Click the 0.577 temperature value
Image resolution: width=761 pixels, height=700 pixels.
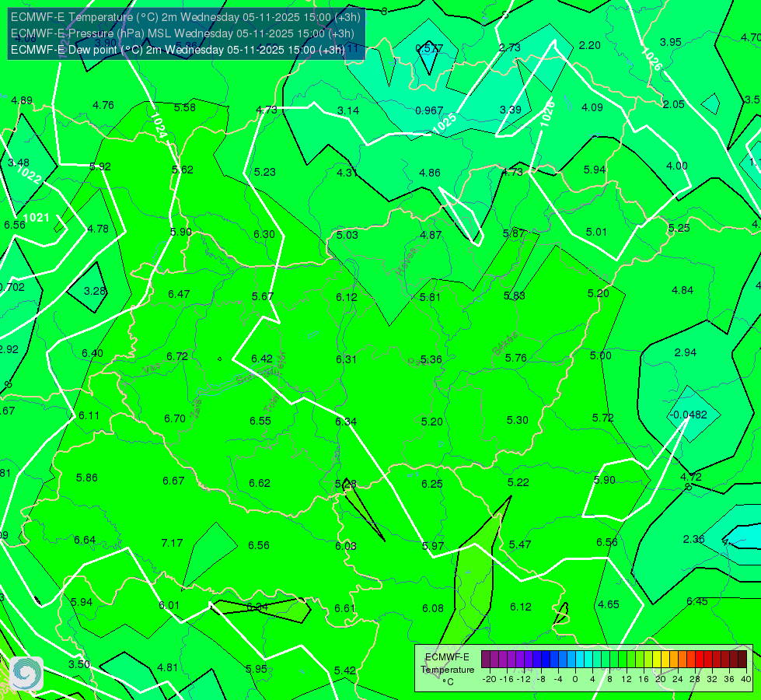coord(430,48)
